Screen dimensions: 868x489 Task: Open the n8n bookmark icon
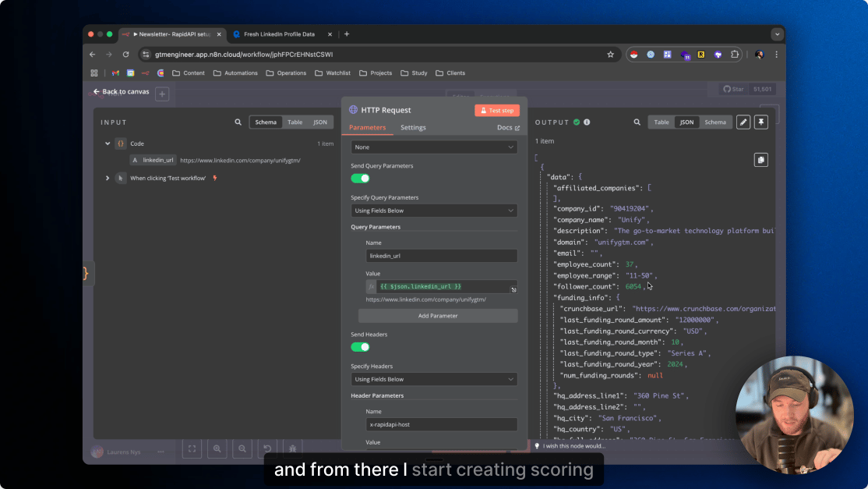pyautogui.click(x=145, y=73)
